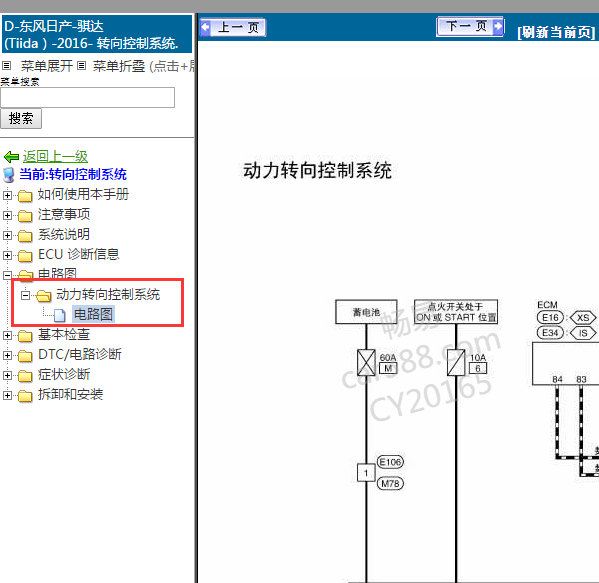Click open folder icon beside 动力转向控制系统
This screenshot has height=583, width=599.
tap(44, 295)
